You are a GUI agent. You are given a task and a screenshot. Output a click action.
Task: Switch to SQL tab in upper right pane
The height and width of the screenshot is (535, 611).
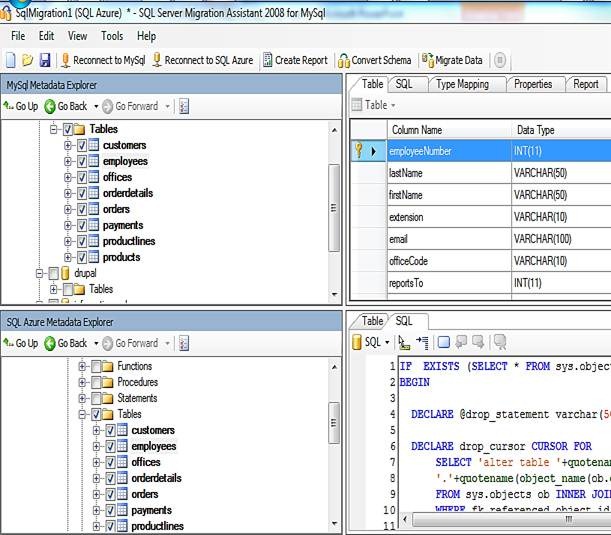click(x=404, y=84)
